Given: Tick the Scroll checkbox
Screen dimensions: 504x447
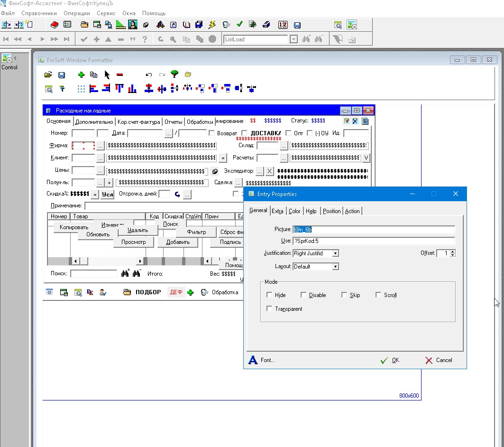Looking at the screenshot, I should 378,295.
